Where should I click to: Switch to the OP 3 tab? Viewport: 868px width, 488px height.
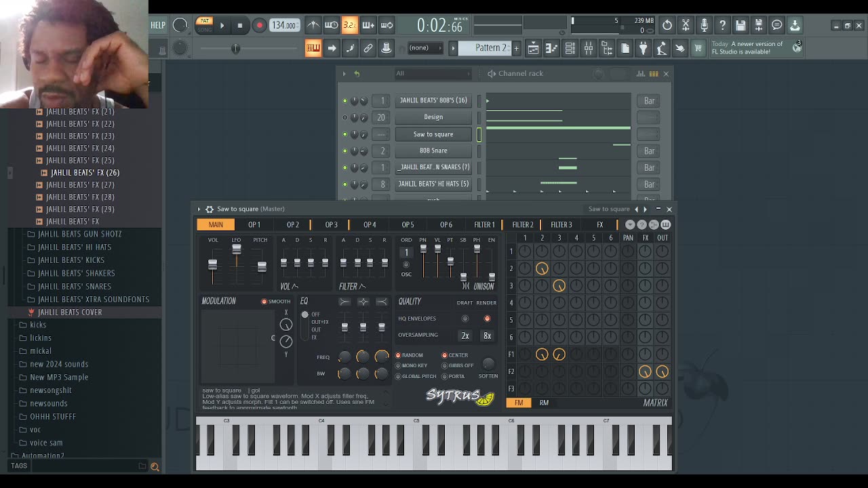(x=331, y=225)
